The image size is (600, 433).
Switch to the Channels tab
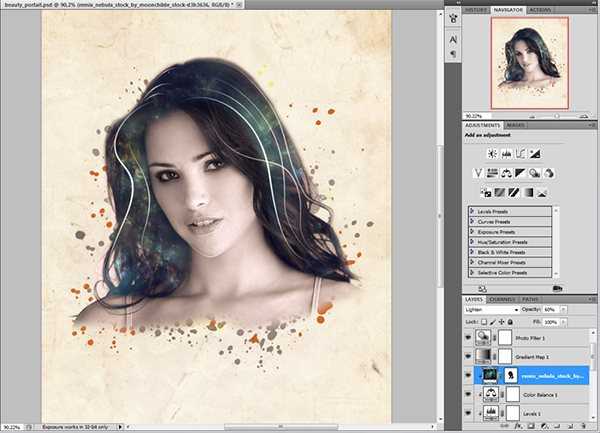pos(502,299)
